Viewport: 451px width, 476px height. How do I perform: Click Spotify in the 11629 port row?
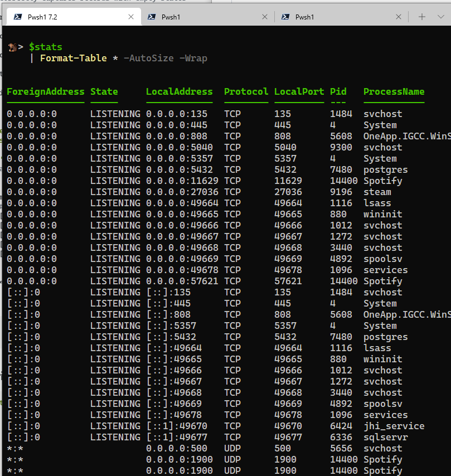point(383,181)
